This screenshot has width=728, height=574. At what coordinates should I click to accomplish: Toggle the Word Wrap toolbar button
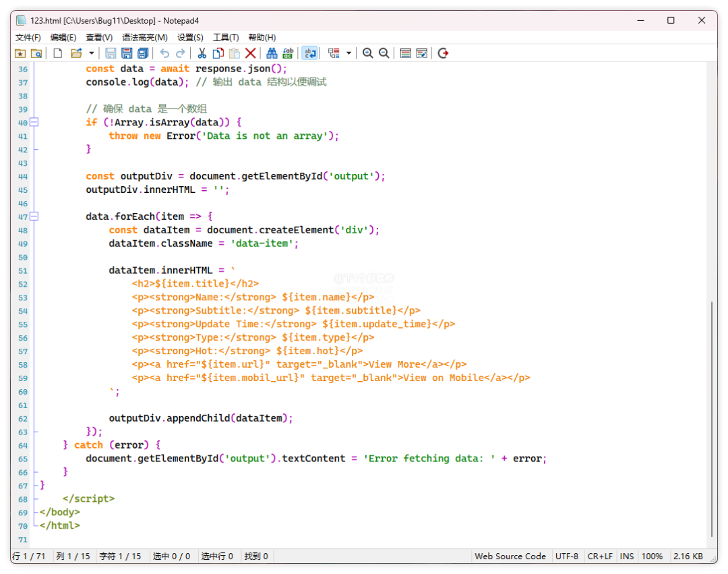pos(310,53)
